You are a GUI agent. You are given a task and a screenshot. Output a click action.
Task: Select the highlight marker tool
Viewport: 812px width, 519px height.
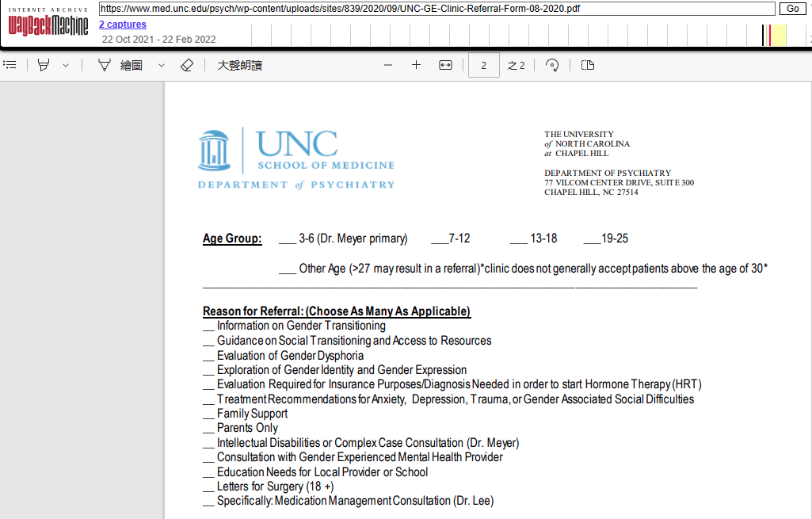click(x=44, y=65)
